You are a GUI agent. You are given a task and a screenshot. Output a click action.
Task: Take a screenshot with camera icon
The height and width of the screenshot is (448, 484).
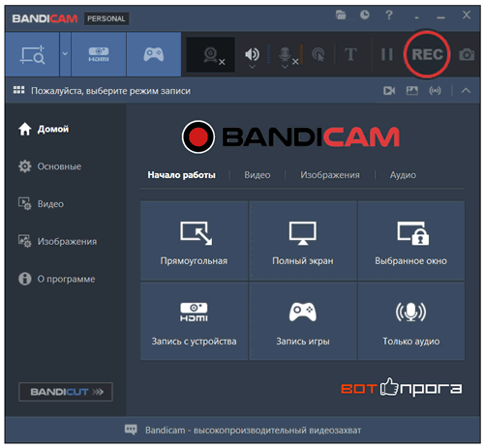click(x=467, y=54)
